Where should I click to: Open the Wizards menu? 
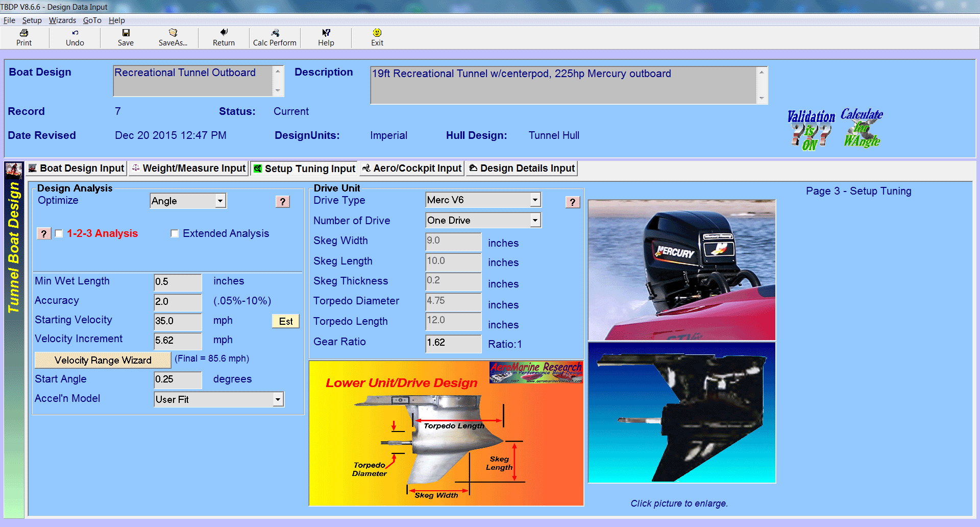62,20
